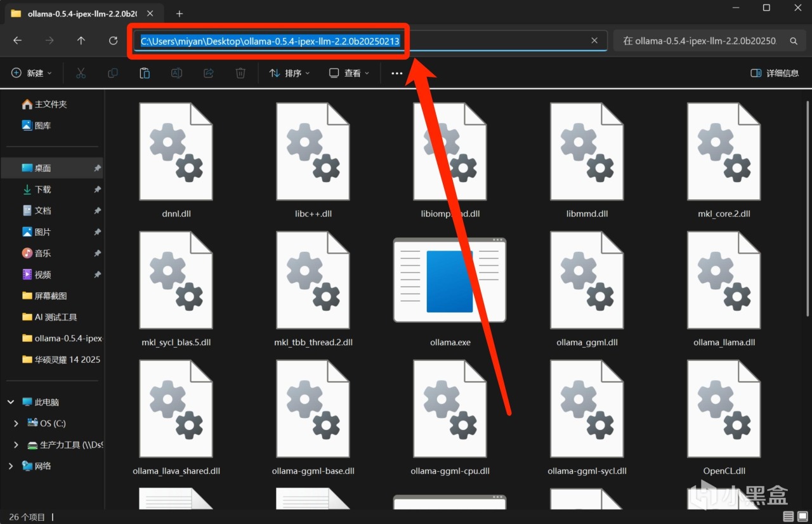Image resolution: width=812 pixels, height=524 pixels.
Task: Open the 查看 view dropdown
Action: (350, 73)
